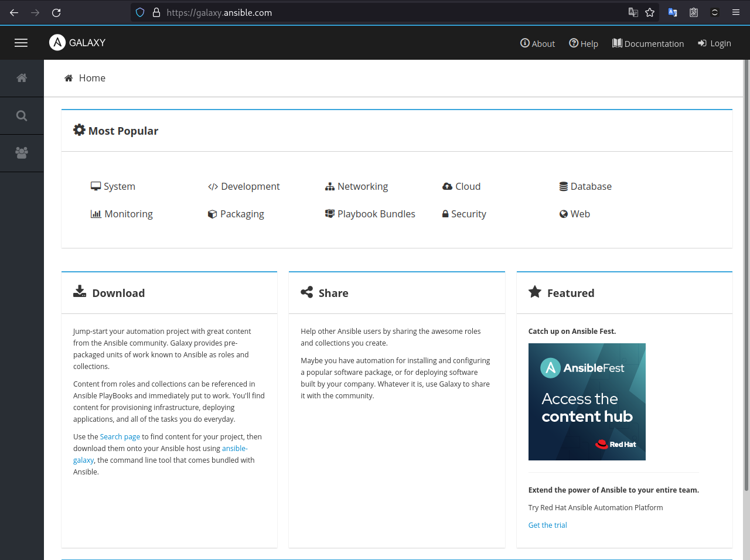Open Search via sidebar magnifier icon

[x=22, y=115]
